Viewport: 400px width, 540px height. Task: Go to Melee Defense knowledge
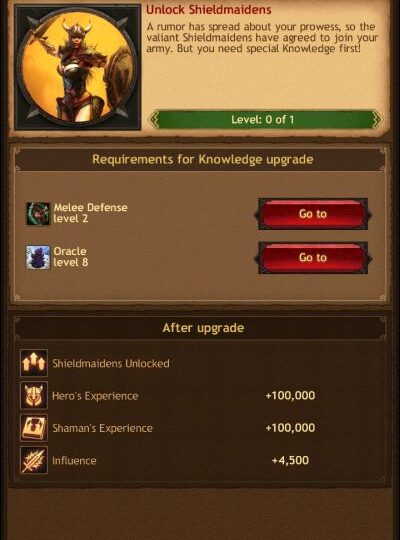click(313, 214)
